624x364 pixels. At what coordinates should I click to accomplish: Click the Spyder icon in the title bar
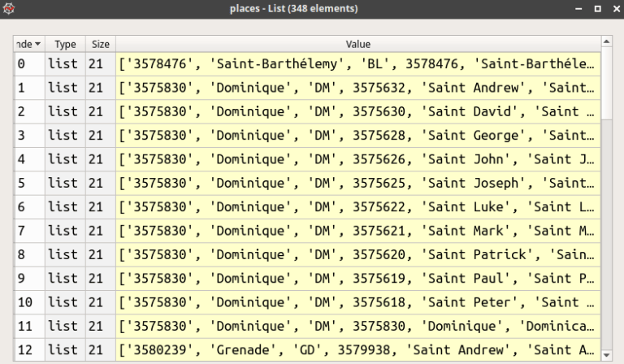pos(9,8)
